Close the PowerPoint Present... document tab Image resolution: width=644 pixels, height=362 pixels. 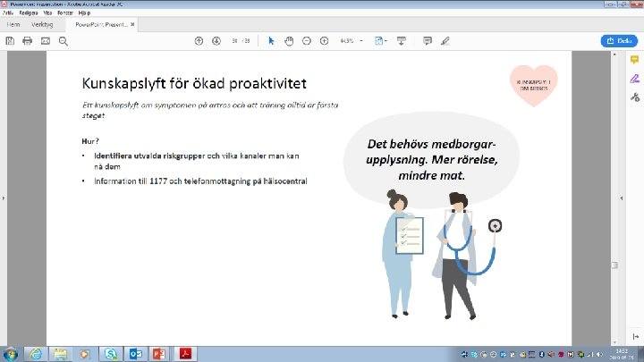point(132,25)
